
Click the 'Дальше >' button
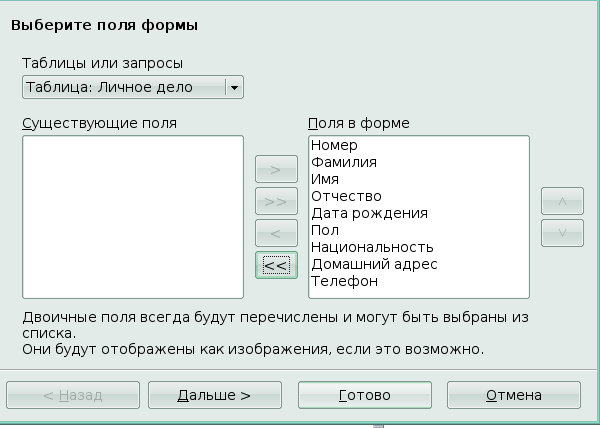(x=214, y=395)
